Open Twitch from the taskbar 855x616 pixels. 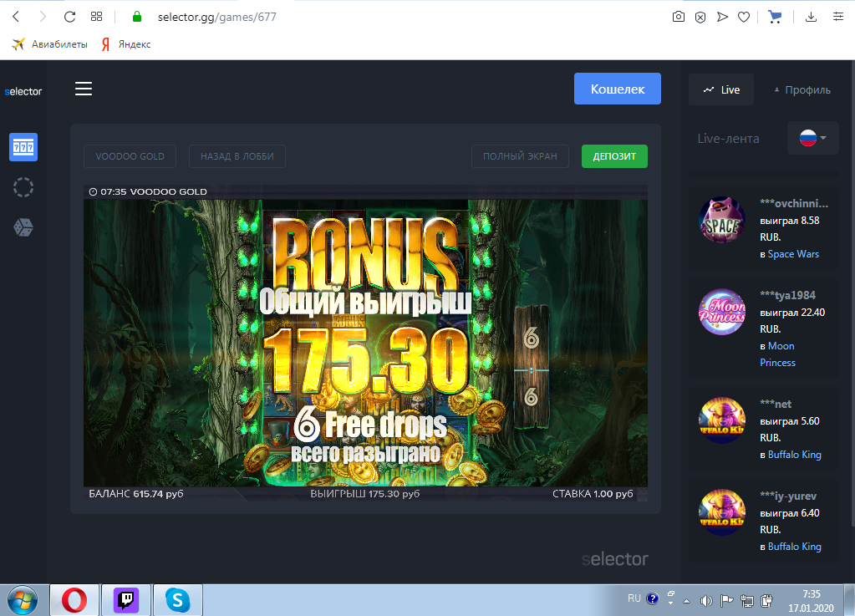click(x=126, y=600)
